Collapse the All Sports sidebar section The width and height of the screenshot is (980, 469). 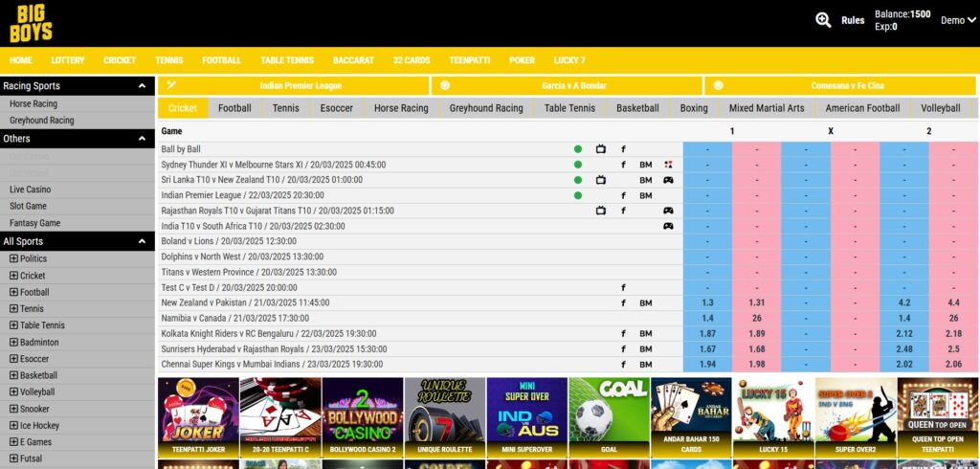click(143, 242)
